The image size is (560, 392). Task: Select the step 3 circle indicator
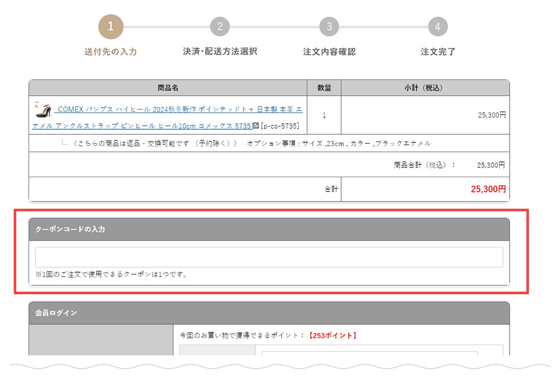click(x=329, y=26)
